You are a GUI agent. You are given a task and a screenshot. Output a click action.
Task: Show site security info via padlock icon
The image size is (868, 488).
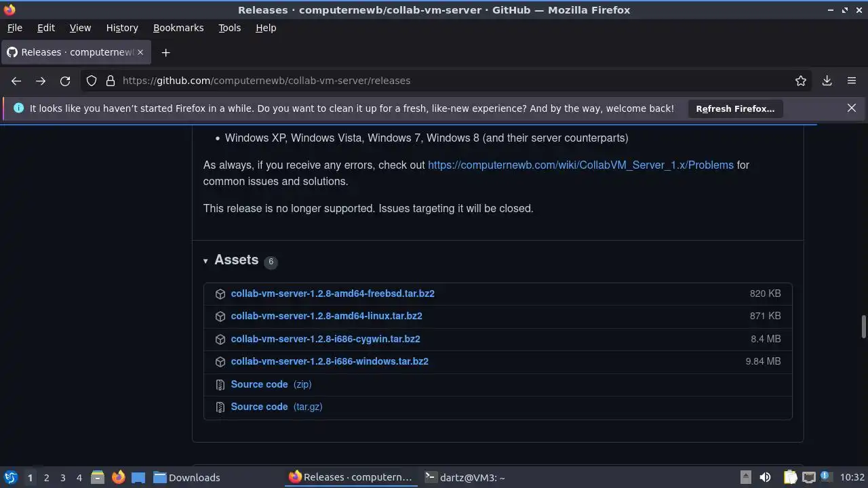point(111,81)
